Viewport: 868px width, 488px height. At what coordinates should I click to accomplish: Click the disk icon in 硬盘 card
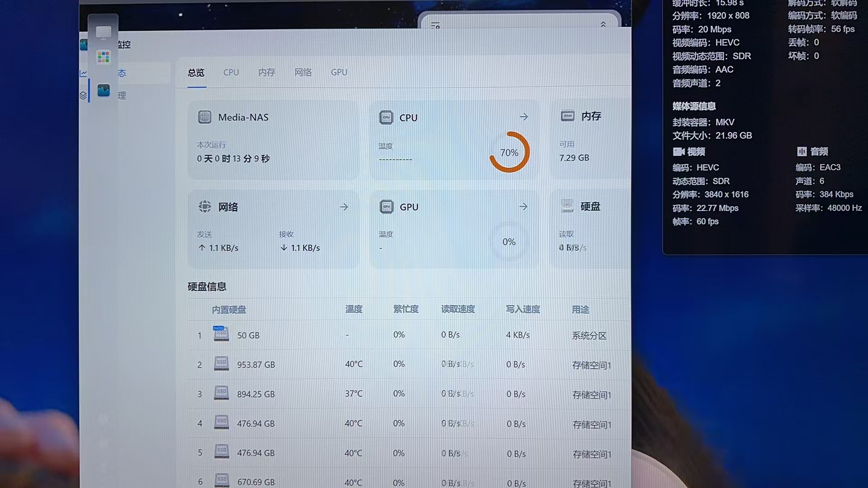[567, 206]
